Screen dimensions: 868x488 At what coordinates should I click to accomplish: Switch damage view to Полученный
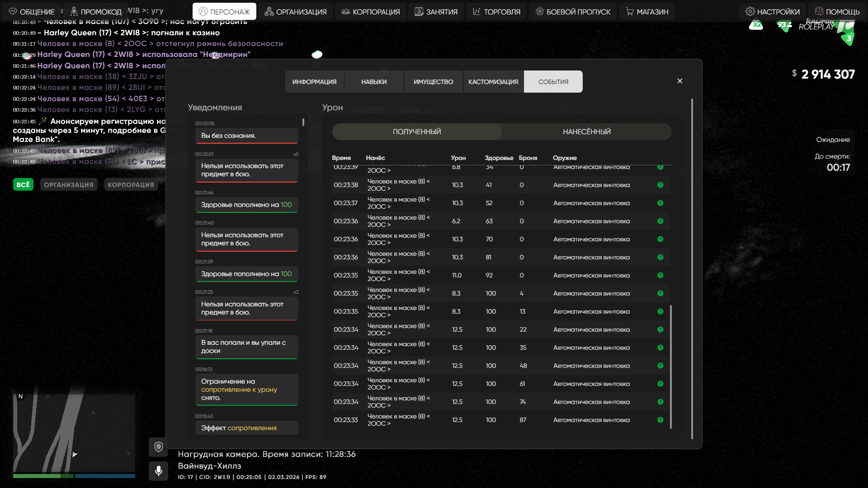tap(416, 131)
